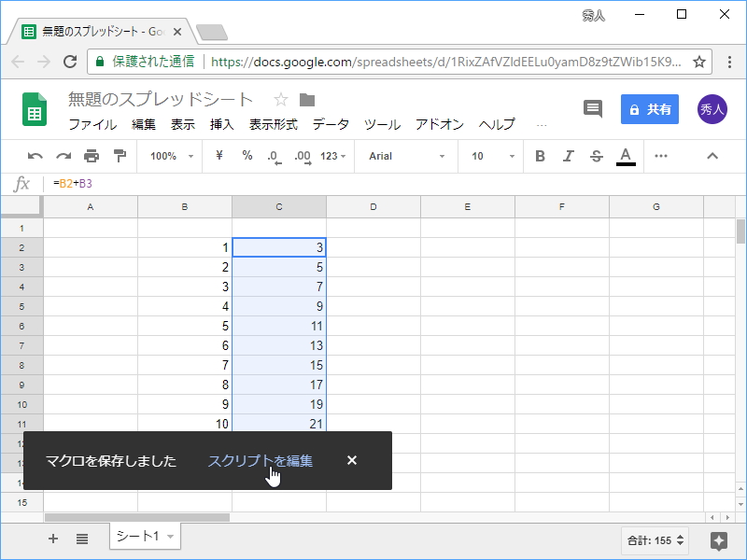Click the formula bar input

tap(395, 183)
